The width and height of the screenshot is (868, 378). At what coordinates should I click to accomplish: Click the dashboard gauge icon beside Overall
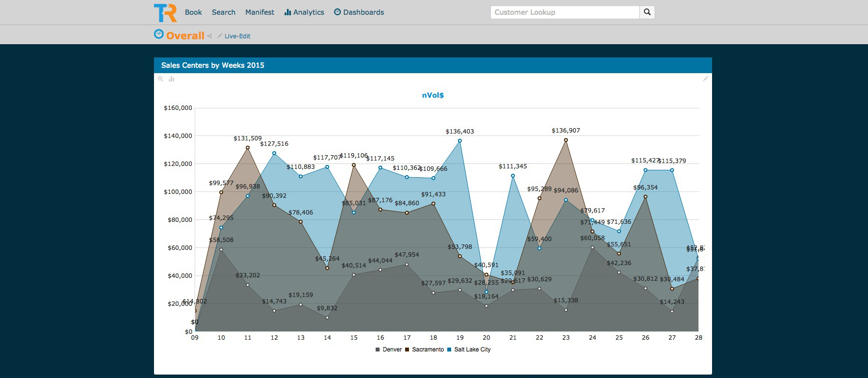[x=159, y=34]
